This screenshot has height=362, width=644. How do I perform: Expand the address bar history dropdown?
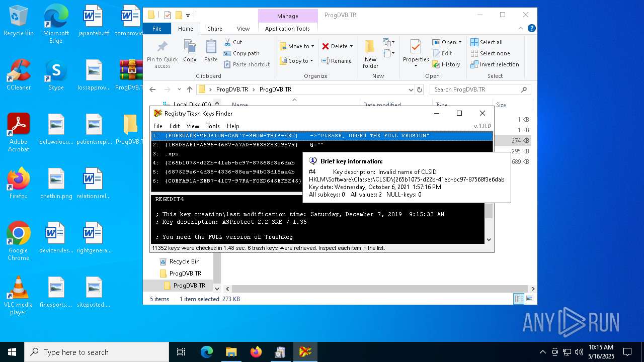[411, 89]
